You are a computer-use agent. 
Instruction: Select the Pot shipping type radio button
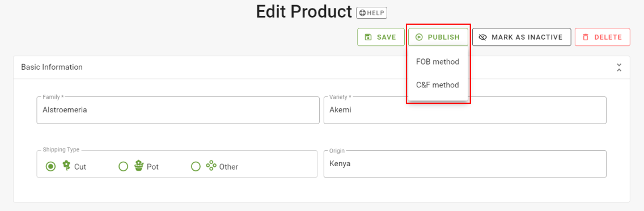click(x=123, y=167)
